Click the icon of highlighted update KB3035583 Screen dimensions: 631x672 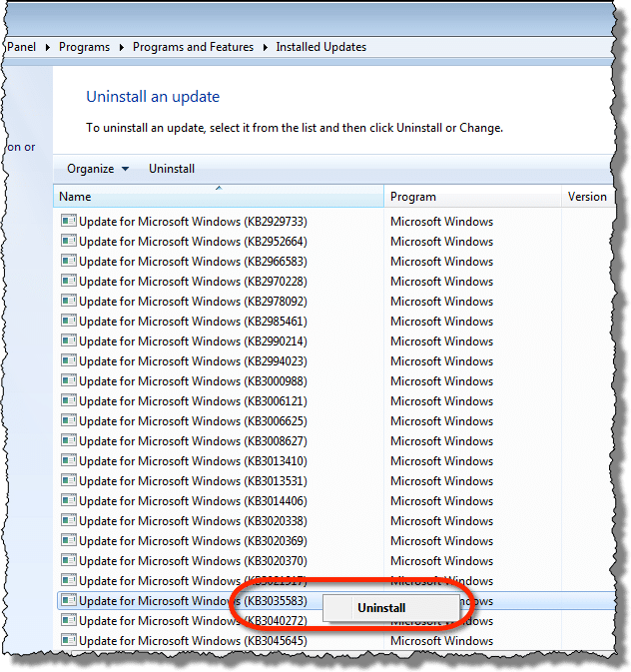[x=69, y=600]
